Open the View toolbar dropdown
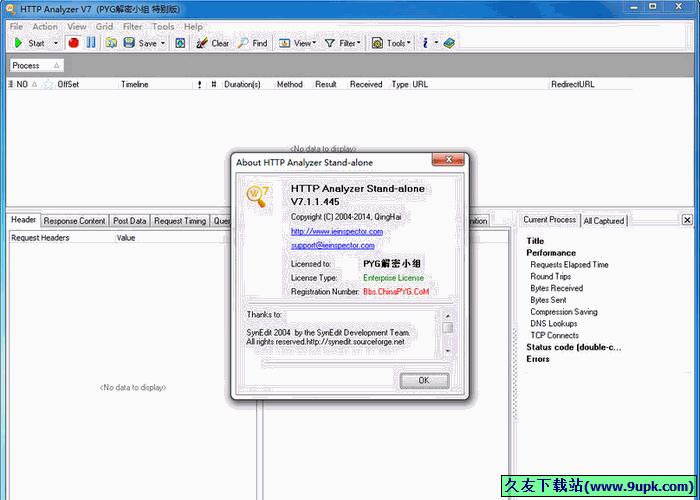This screenshot has width=700, height=500. coord(297,43)
